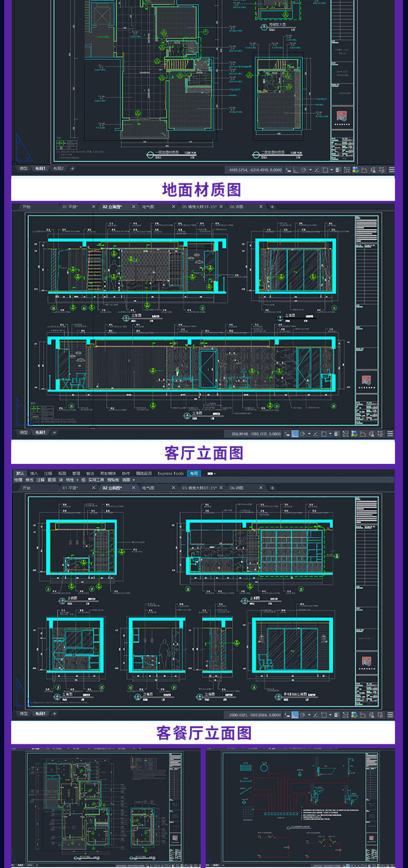408x868 pixels.
Task: Switch to 模型 tab in the 地面材质图 window
Action: tap(24, 169)
